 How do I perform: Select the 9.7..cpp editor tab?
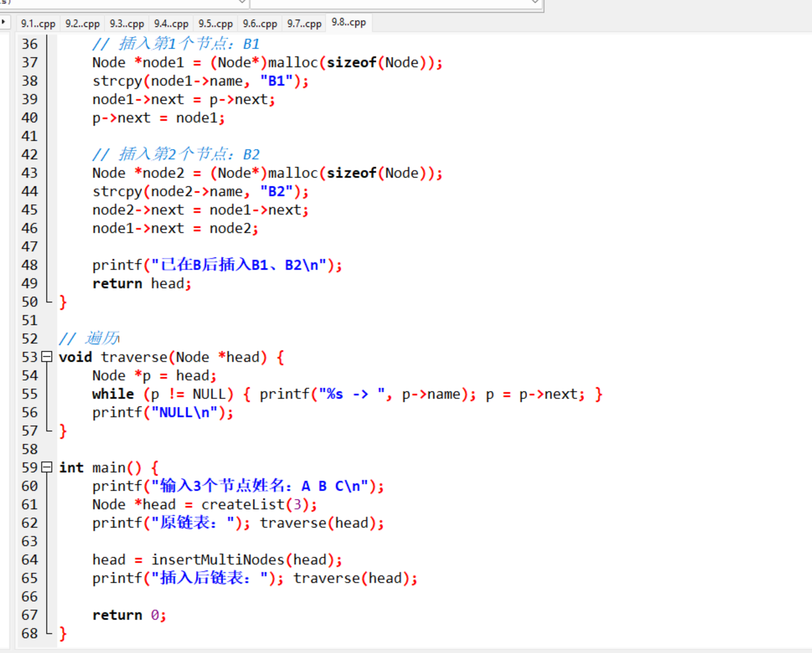point(304,23)
